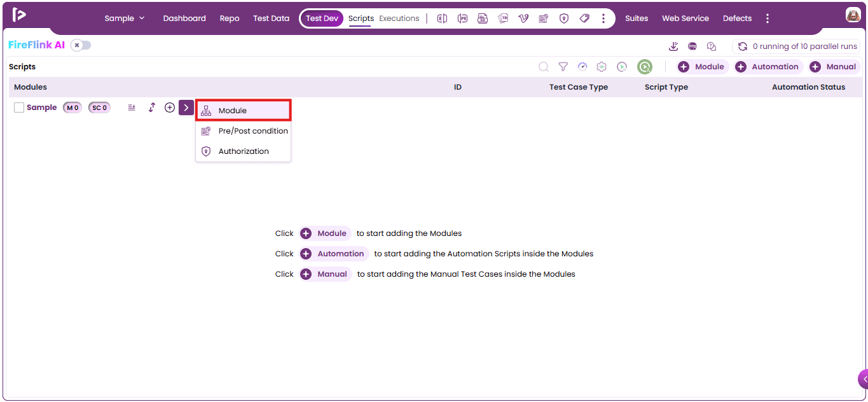Expand the side panel with the purple edge arrow
This screenshot has width=868, height=402.
(x=863, y=378)
